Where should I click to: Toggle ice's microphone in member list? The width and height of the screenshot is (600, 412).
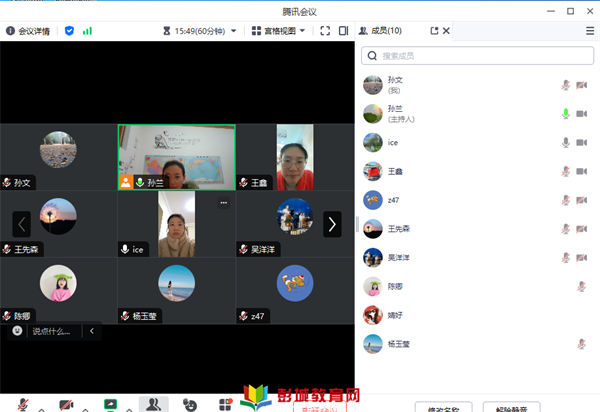566,142
